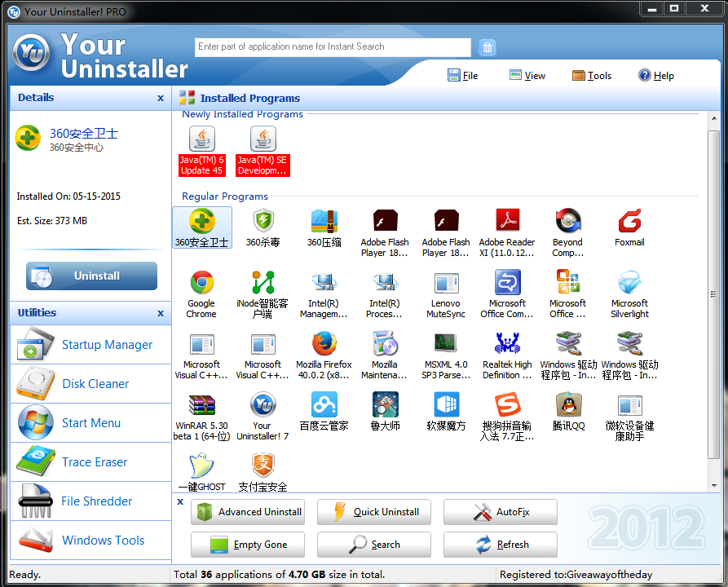Image resolution: width=728 pixels, height=587 pixels.
Task: Open Windows Tools utility
Action: (91, 540)
